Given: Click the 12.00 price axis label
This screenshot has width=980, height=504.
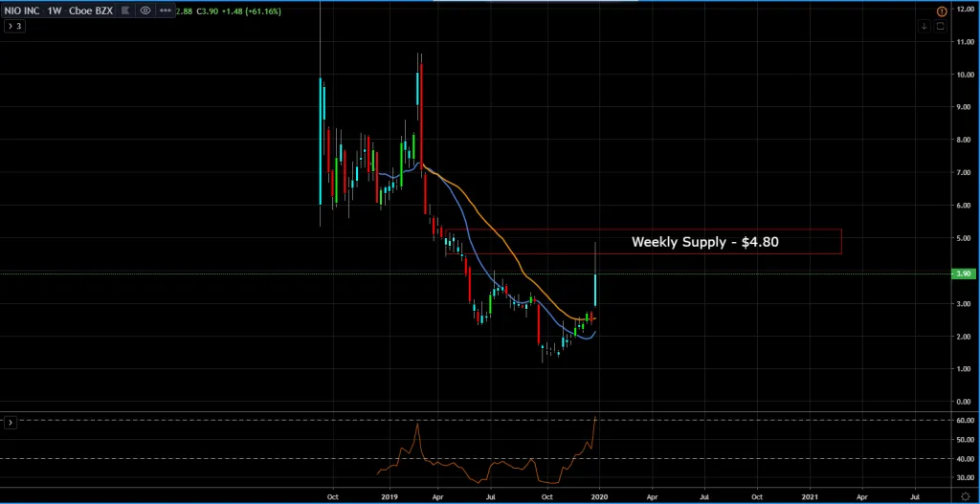Looking at the screenshot, I should tap(965, 10).
